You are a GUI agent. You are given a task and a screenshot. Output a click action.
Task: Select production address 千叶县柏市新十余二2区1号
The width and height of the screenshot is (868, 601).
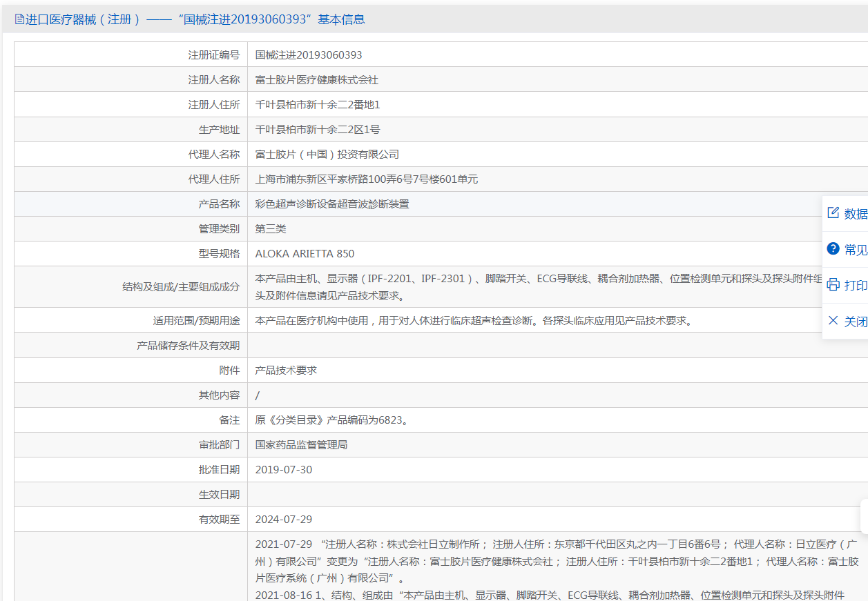318,130
